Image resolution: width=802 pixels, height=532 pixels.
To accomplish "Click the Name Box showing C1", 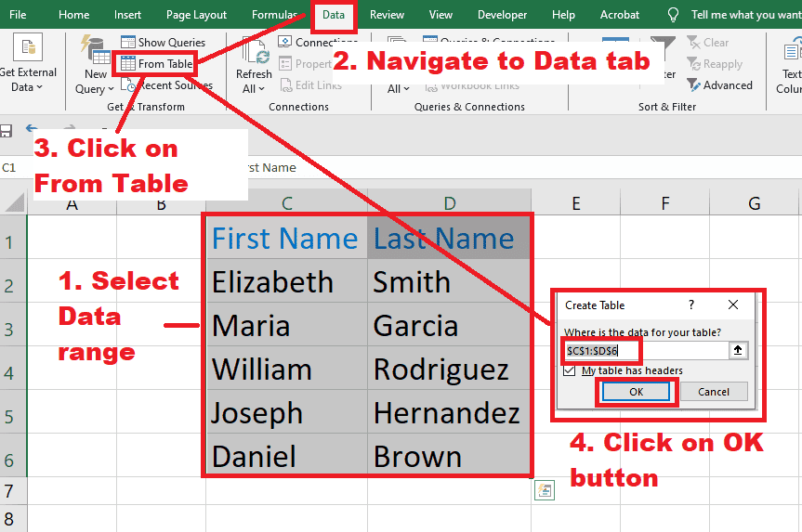I will click(16, 168).
